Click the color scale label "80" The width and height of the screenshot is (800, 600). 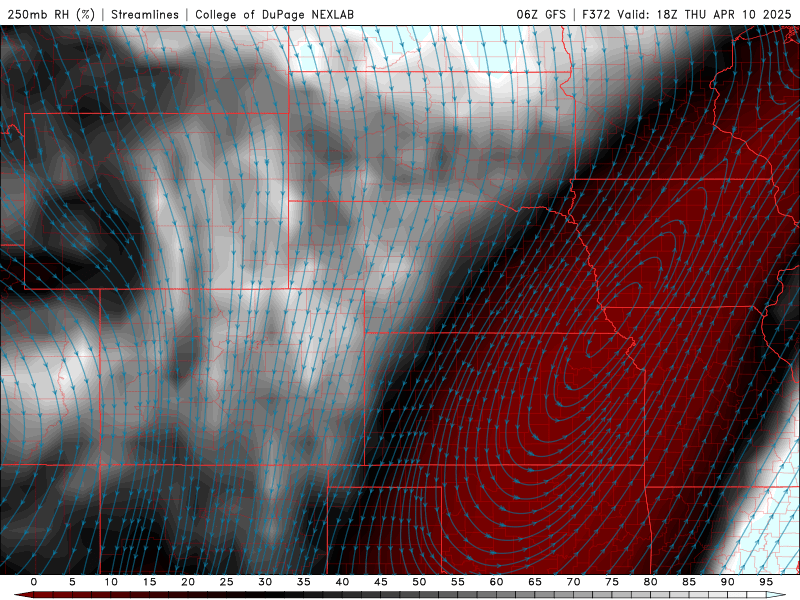tap(651, 582)
